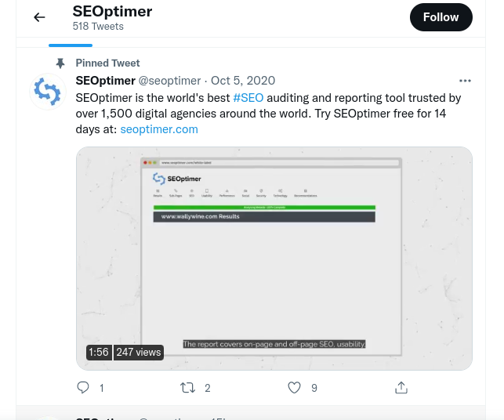Open the seoptimer.com link

point(159,129)
